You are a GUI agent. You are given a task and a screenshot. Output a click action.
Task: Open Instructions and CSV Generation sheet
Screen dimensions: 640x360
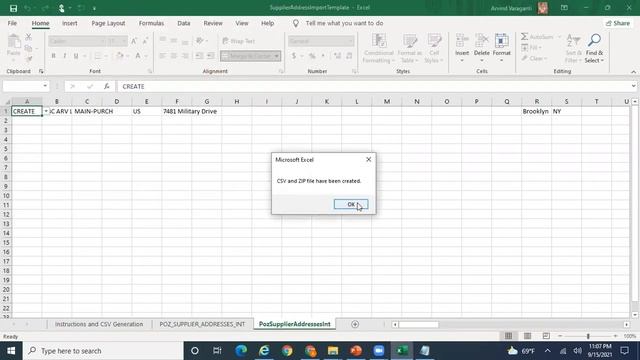99,324
